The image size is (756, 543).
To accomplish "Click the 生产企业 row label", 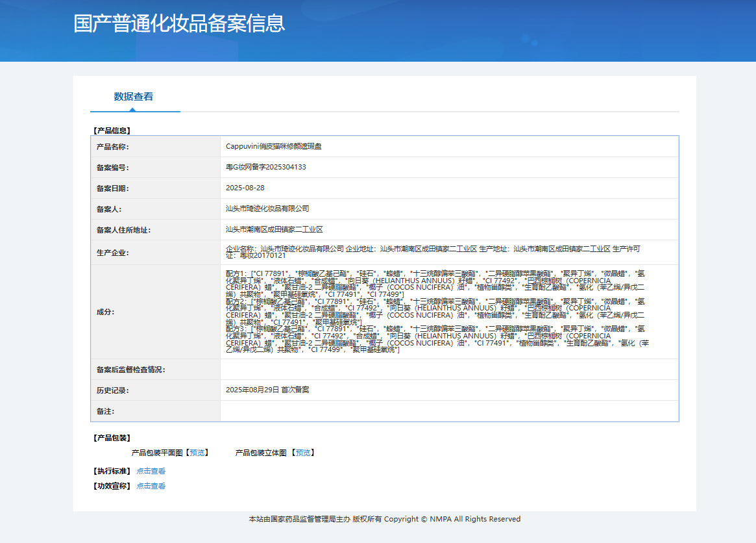I will [112, 253].
